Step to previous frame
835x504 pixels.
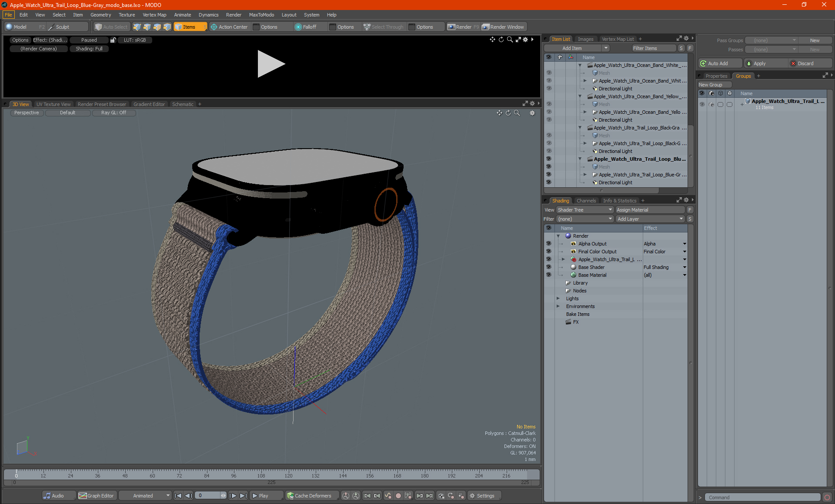click(x=189, y=496)
